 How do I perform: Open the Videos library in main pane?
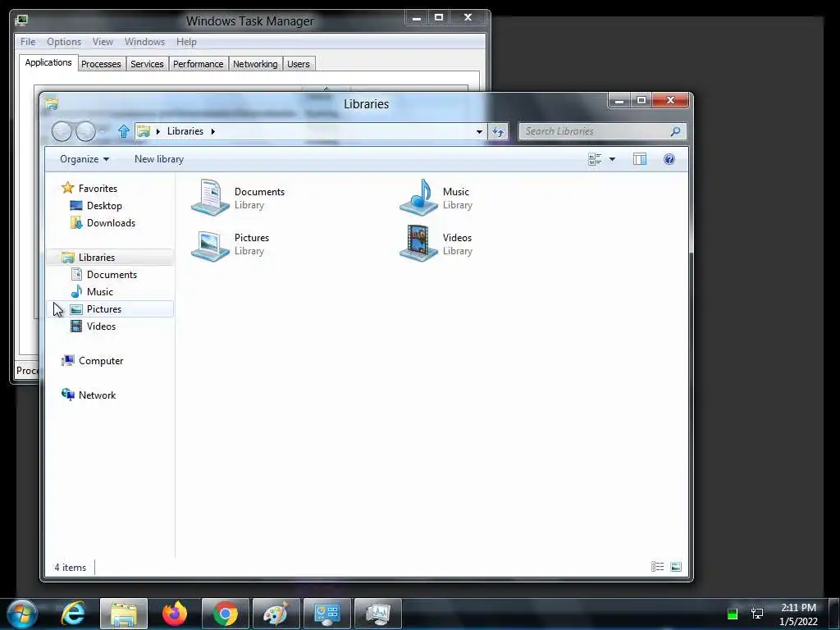(x=436, y=244)
